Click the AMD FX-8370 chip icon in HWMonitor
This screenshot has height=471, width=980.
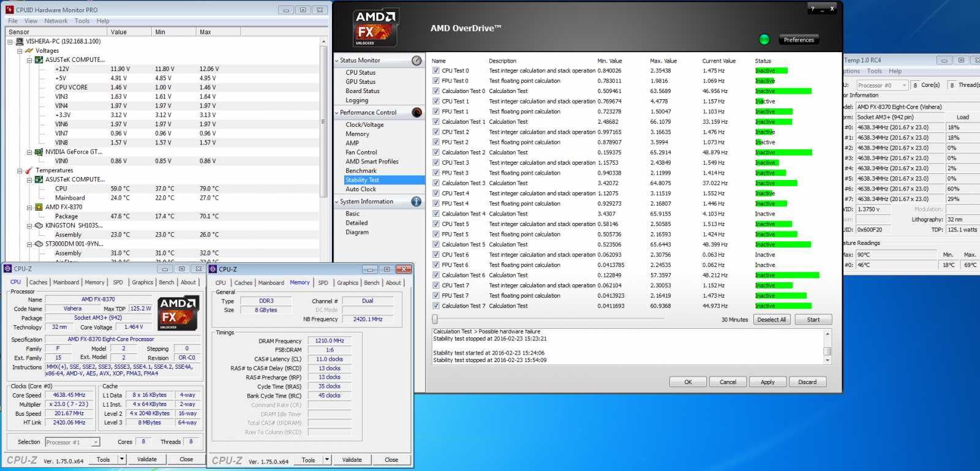tap(39, 207)
